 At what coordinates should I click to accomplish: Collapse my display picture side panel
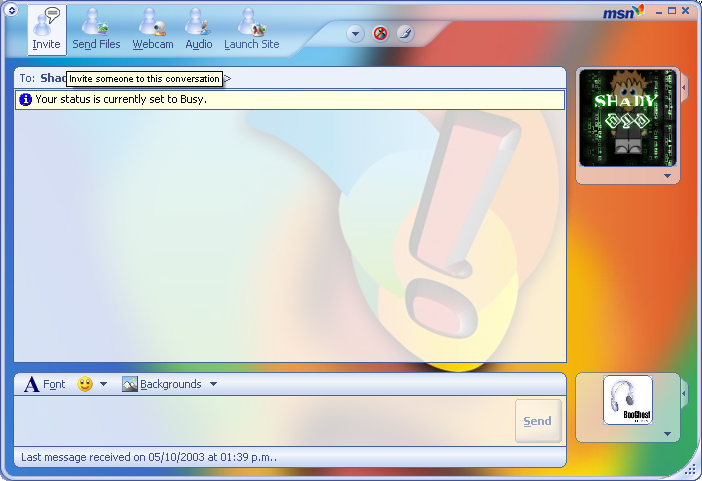pyautogui.click(x=685, y=394)
